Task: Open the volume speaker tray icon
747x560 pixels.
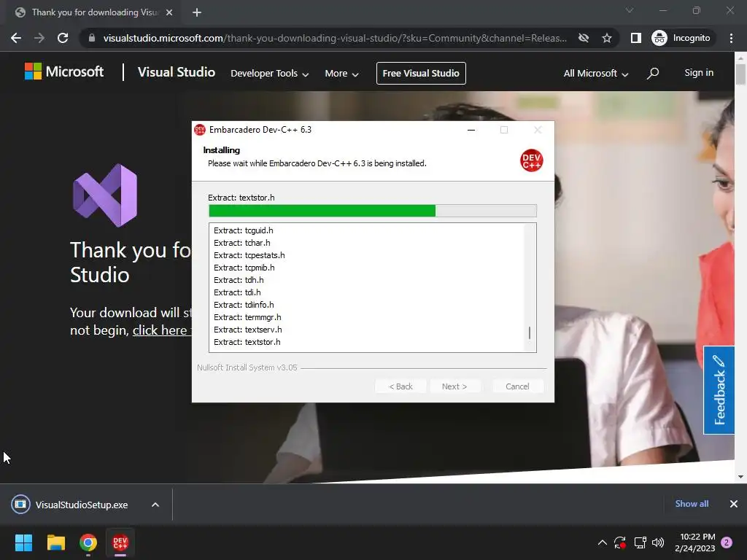Action: tap(658, 542)
